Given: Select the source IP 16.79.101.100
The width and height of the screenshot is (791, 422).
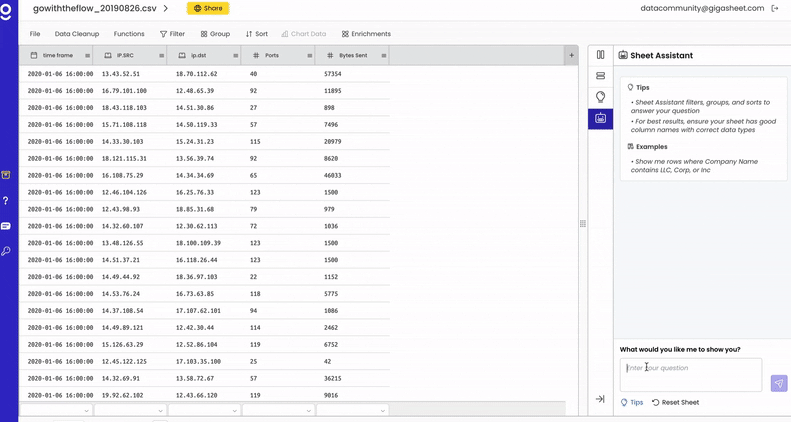Looking at the screenshot, I should (x=124, y=91).
